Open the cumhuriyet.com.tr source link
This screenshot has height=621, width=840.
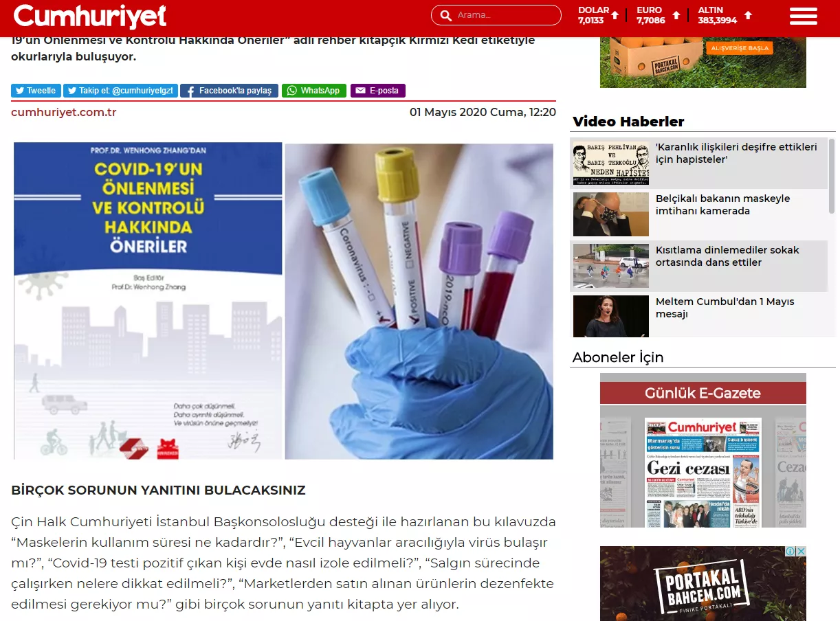[64, 113]
